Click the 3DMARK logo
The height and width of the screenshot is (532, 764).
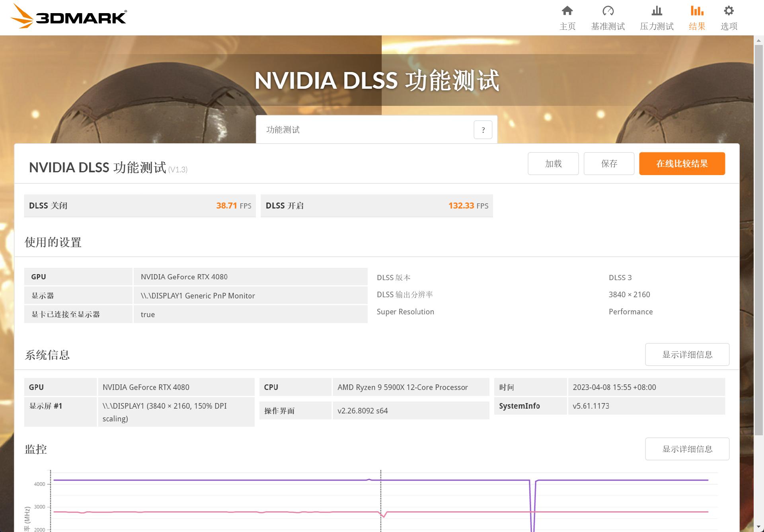click(x=68, y=17)
